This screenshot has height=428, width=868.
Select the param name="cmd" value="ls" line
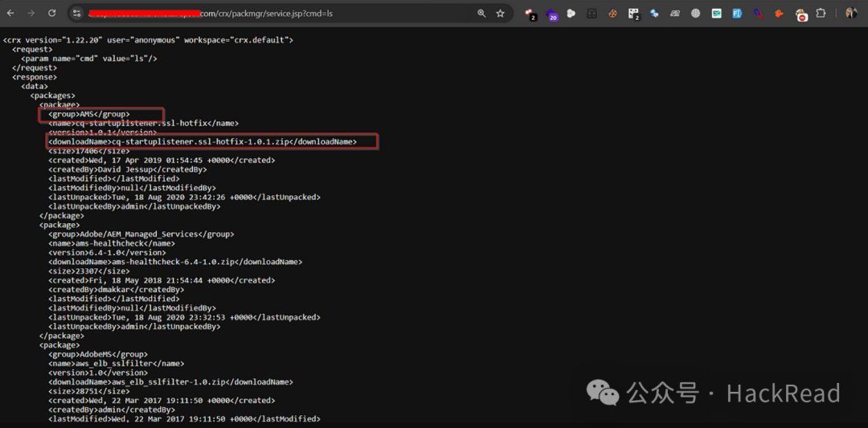(89, 58)
